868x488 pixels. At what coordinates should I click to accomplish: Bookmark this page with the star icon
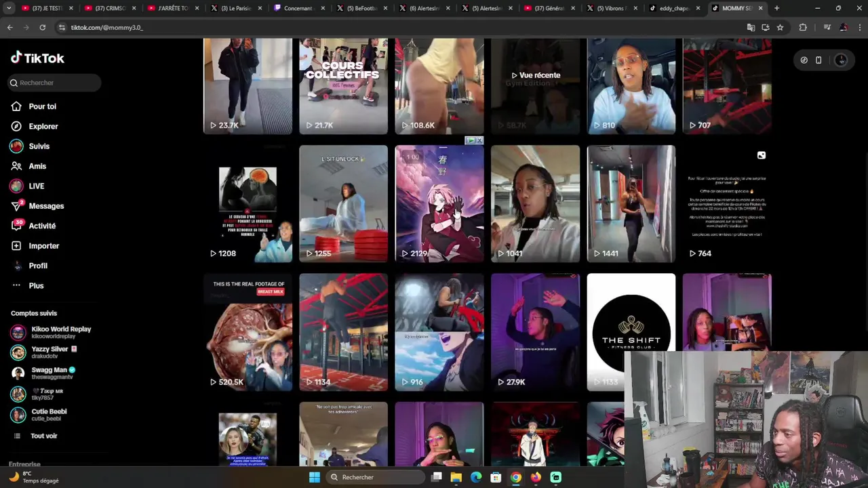coord(780,27)
